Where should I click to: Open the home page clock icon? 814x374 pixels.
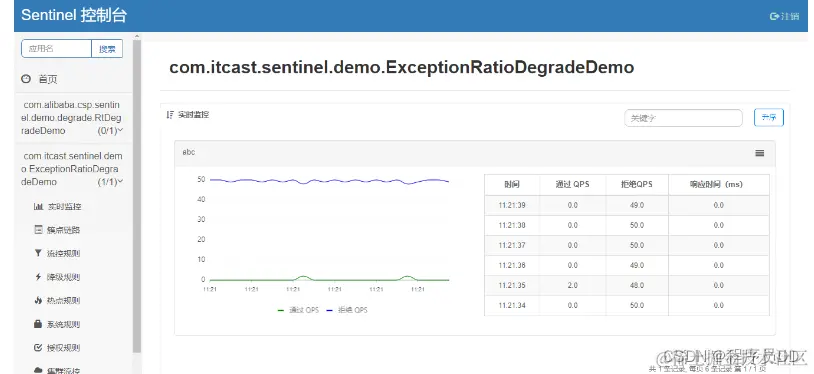(26, 79)
